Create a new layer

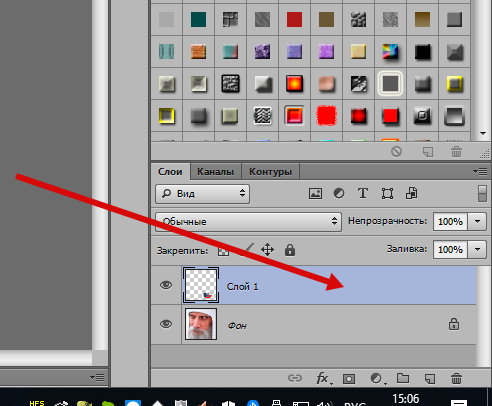tap(430, 379)
